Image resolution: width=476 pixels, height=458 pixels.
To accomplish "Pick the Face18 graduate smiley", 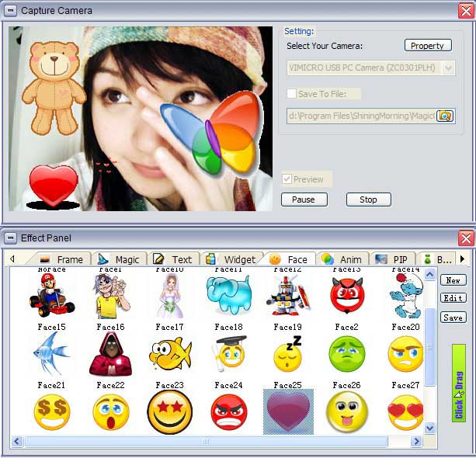I will pyautogui.click(x=229, y=353).
